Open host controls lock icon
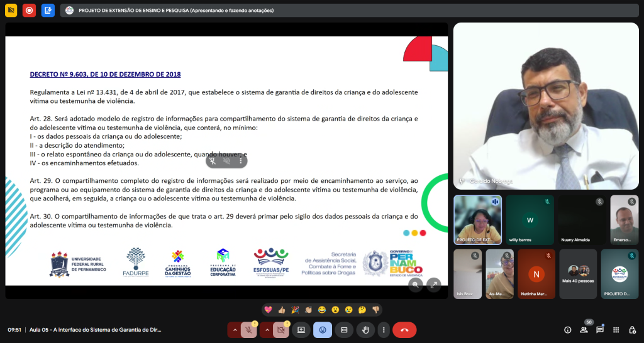This screenshot has height=343, width=644. coord(631,330)
